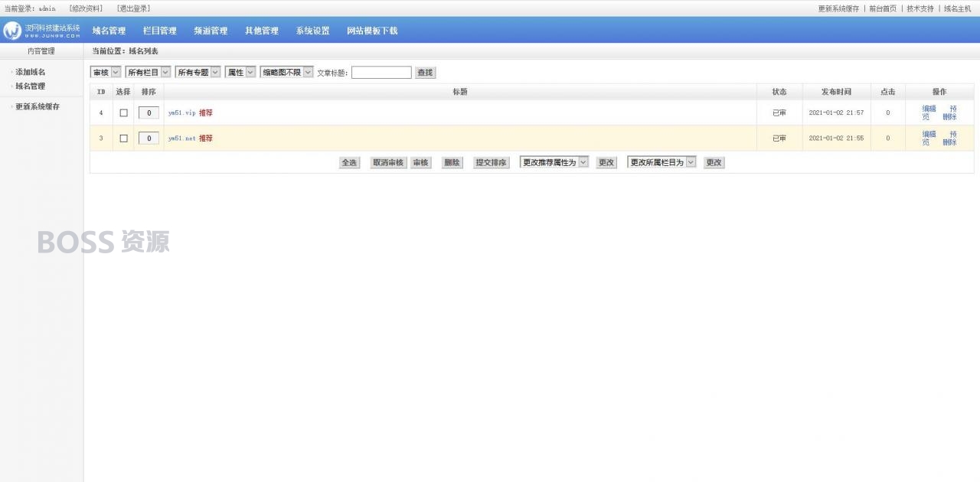Open the ym51.net domain link
980x482 pixels.
point(182,138)
